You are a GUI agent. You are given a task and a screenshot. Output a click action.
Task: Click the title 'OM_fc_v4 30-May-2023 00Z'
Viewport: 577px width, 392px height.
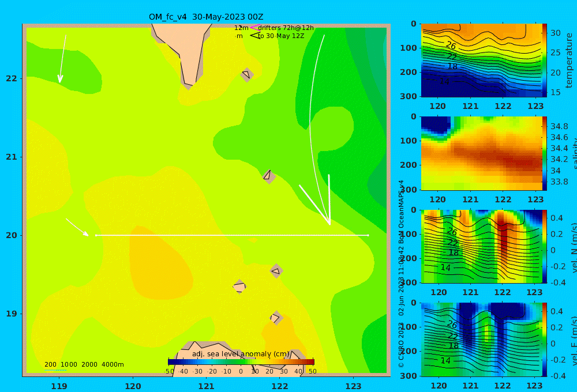[x=206, y=17]
